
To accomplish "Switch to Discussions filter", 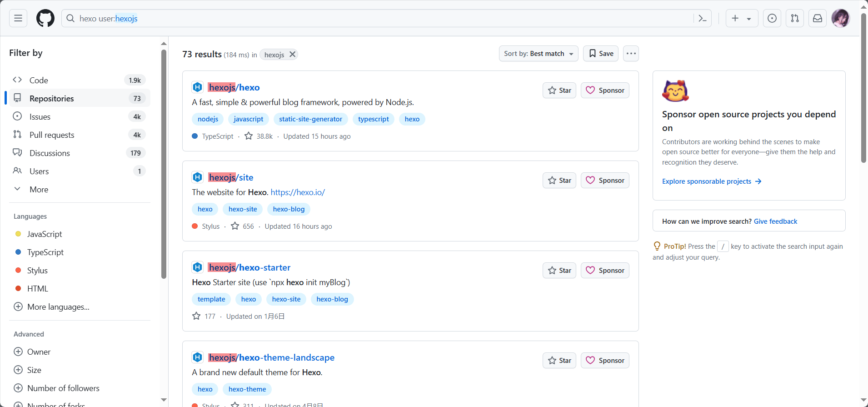I will [x=50, y=153].
